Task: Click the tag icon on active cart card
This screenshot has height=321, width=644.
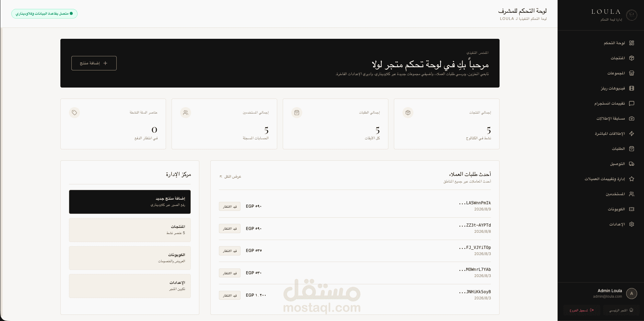Action: point(74,113)
